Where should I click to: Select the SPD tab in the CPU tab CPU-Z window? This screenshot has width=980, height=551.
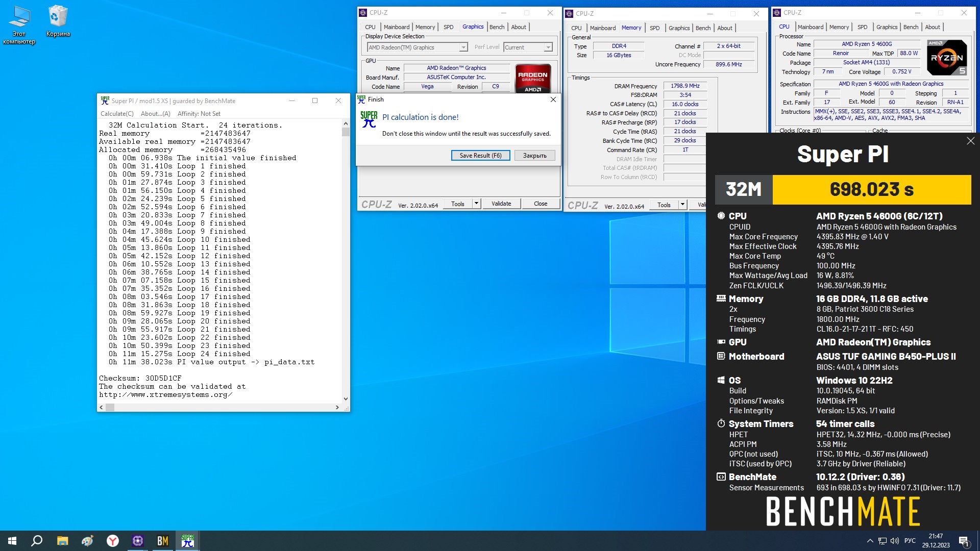862,27
